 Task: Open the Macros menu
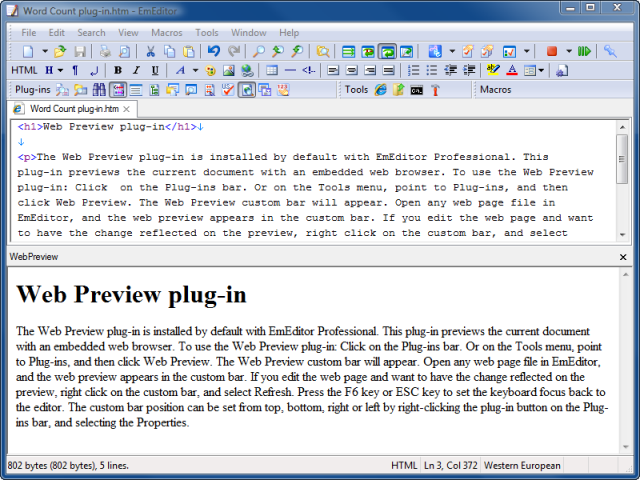pos(167,33)
